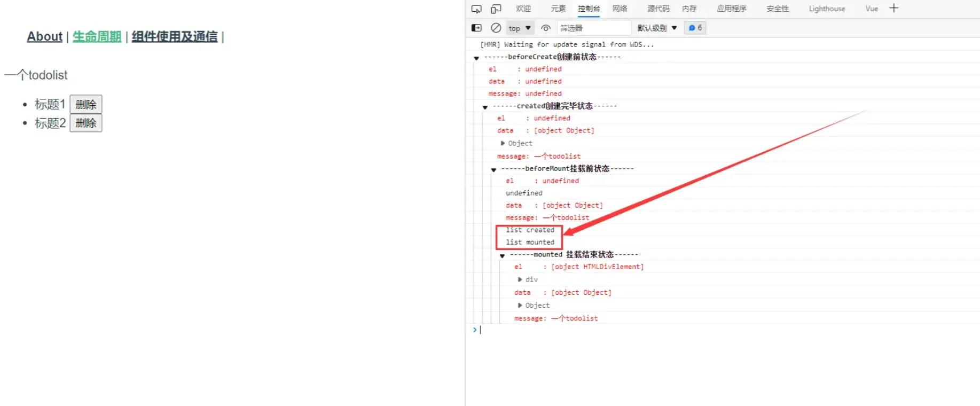Select 'el : [object HTMLDivElement]' log line
The width and height of the screenshot is (980, 406).
tap(579, 267)
